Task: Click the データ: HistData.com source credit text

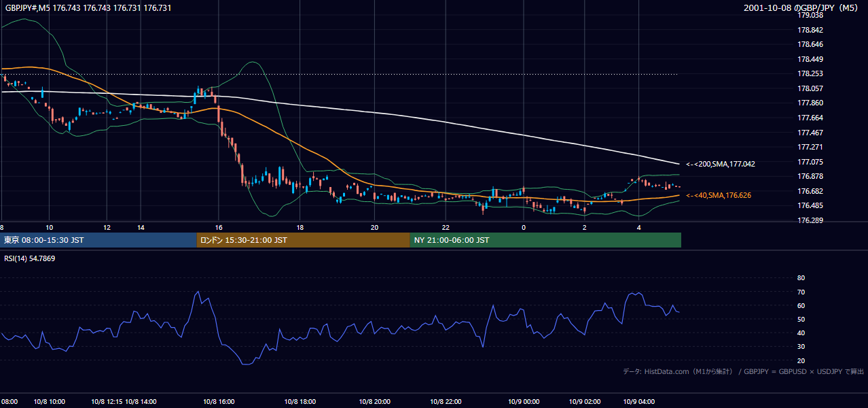Action: pos(744,371)
